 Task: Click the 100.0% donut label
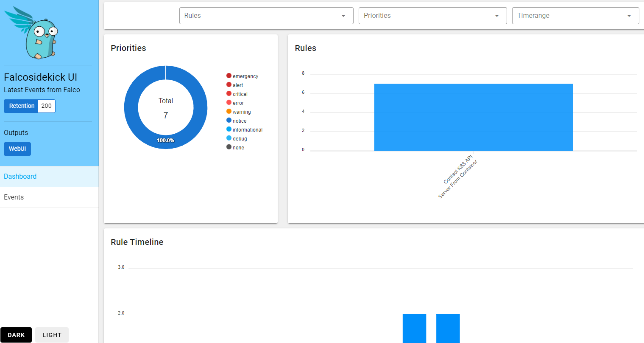pos(166,141)
